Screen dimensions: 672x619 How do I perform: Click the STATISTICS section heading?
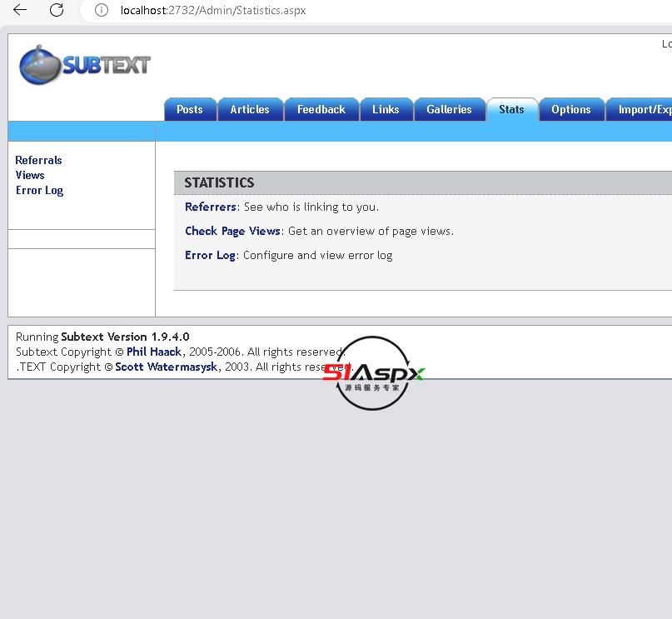pyautogui.click(x=220, y=183)
